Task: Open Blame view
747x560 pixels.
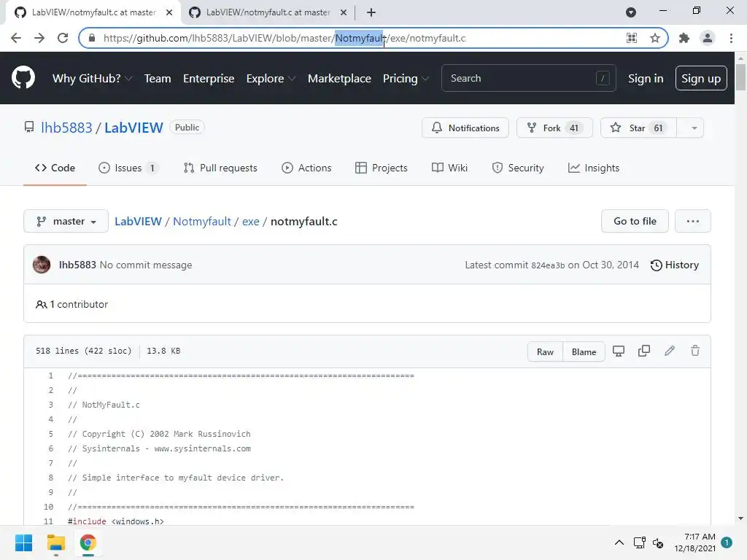Action: (x=584, y=352)
